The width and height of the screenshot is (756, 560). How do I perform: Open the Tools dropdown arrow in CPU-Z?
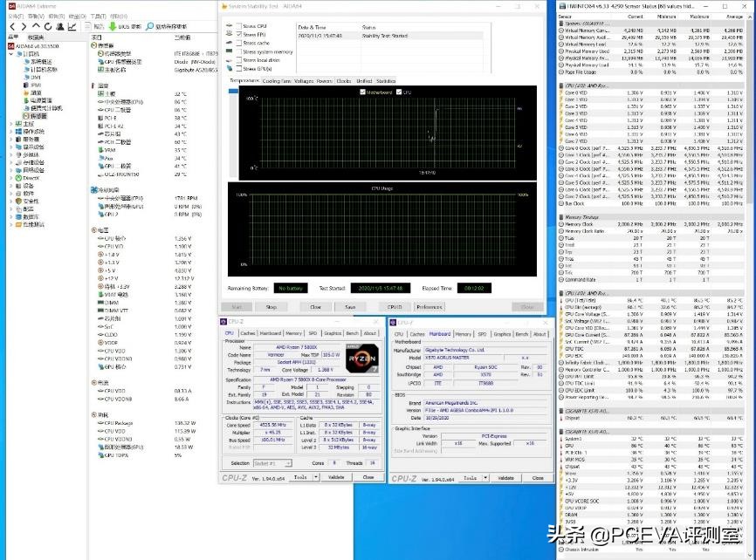(314, 478)
